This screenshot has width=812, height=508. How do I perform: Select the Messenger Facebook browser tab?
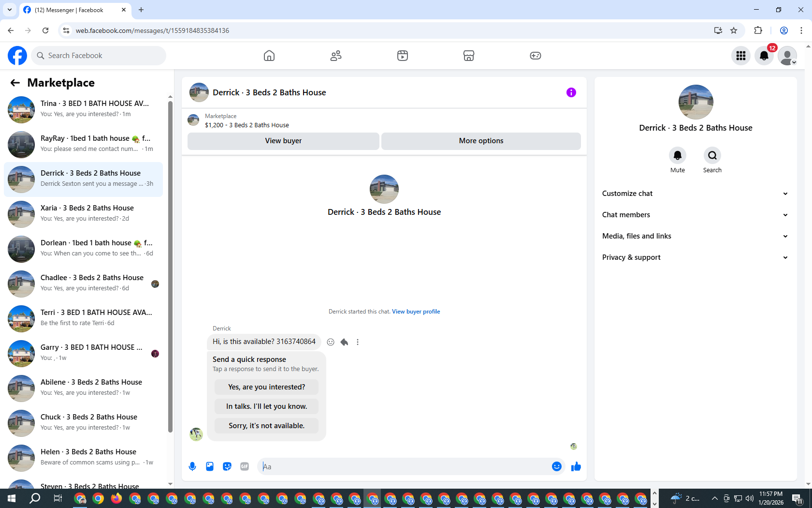click(75, 10)
